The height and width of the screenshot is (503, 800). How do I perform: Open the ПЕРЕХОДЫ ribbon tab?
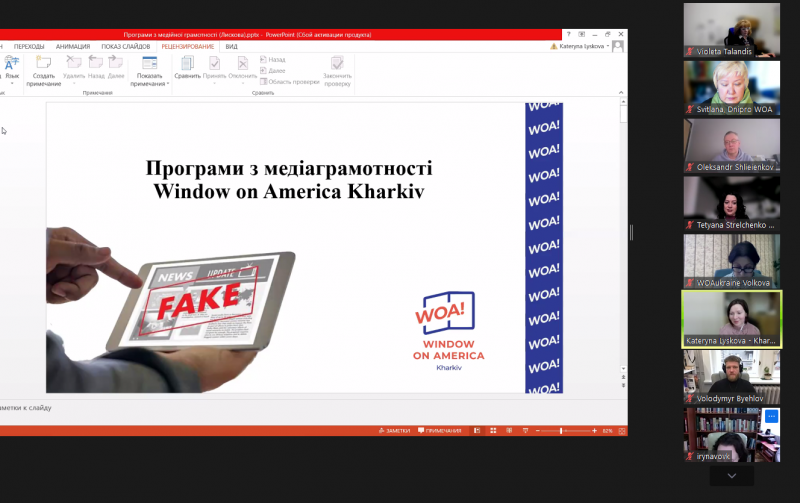[x=29, y=46]
